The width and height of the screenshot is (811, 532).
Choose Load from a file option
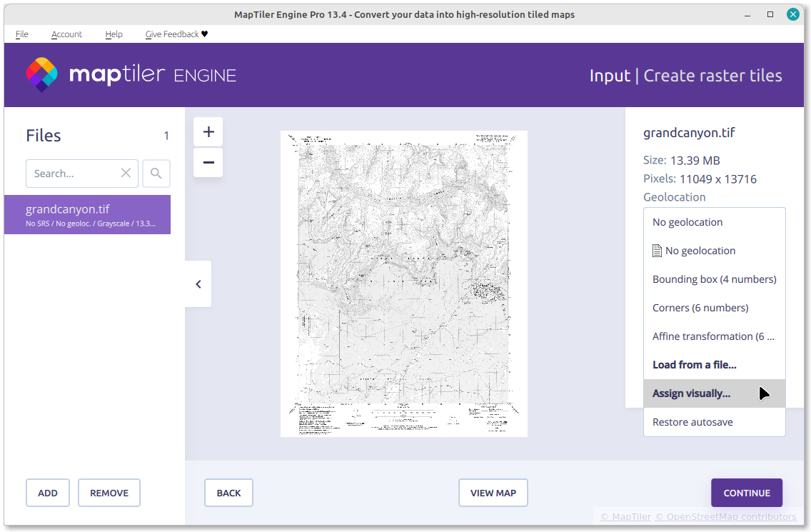(694, 365)
